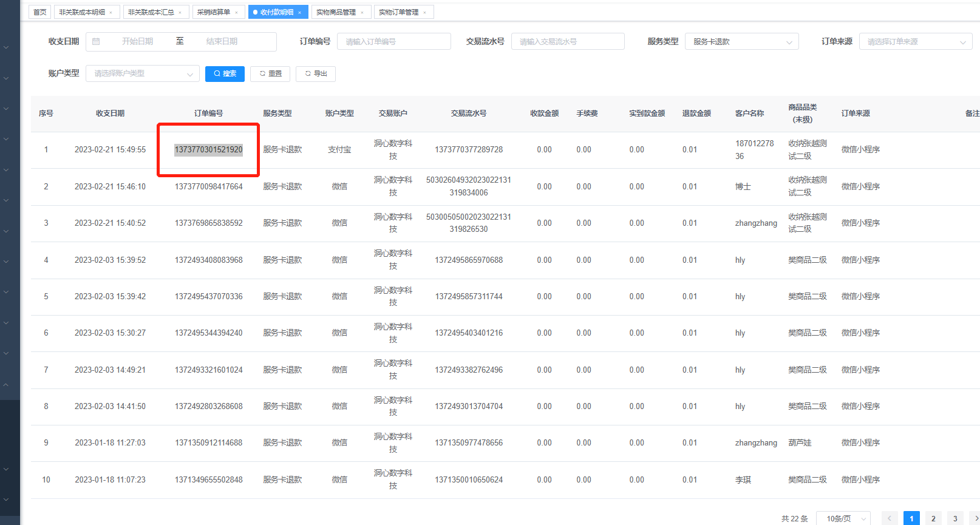Click the 订单编号 input field
980x525 pixels.
394,42
